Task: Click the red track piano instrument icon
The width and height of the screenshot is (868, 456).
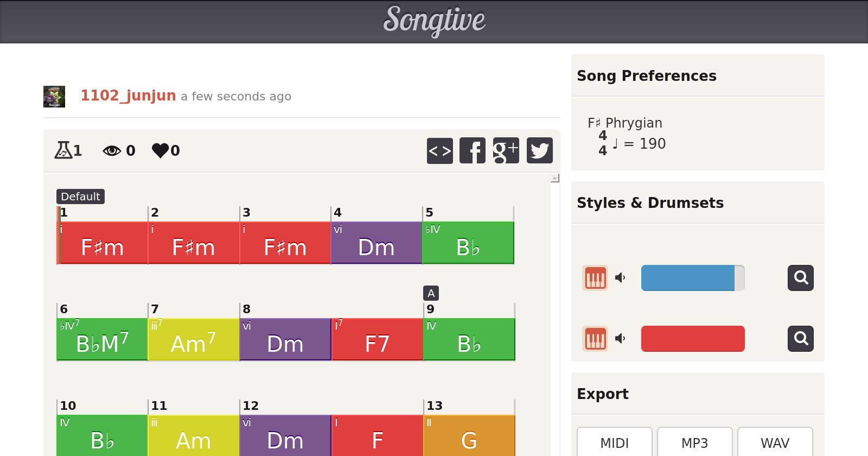Action: point(595,339)
